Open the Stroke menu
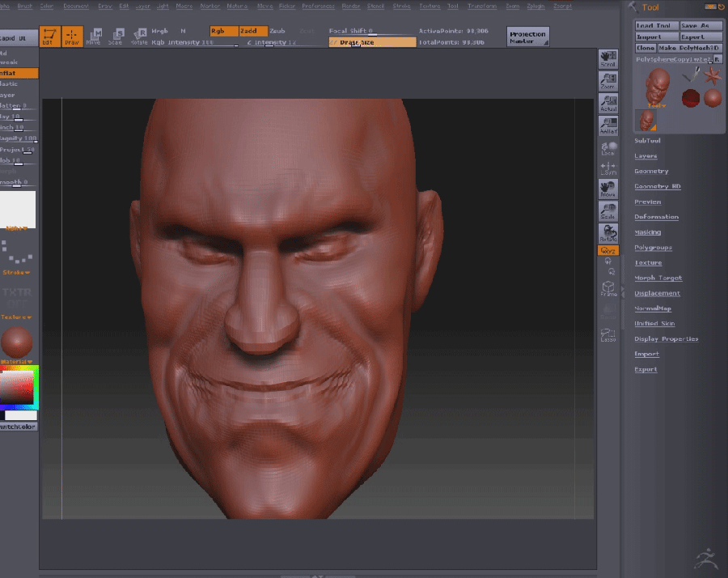Image resolution: width=728 pixels, height=578 pixels. point(401,6)
